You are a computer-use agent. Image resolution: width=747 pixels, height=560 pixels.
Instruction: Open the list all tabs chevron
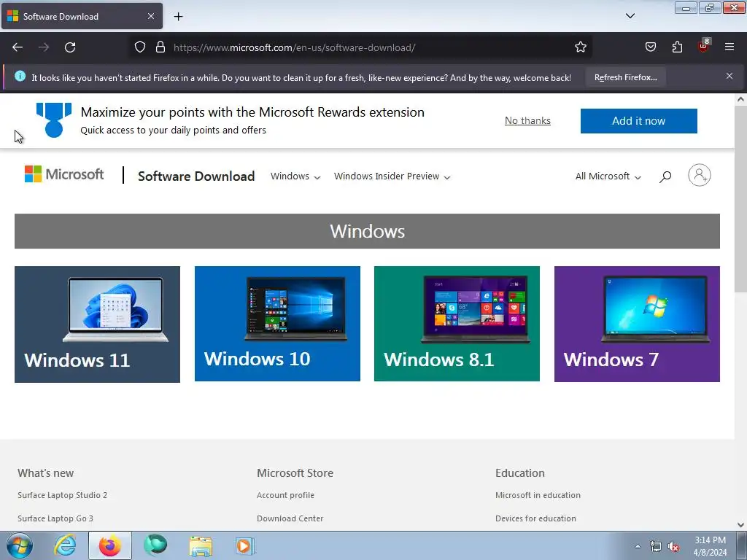tap(630, 16)
